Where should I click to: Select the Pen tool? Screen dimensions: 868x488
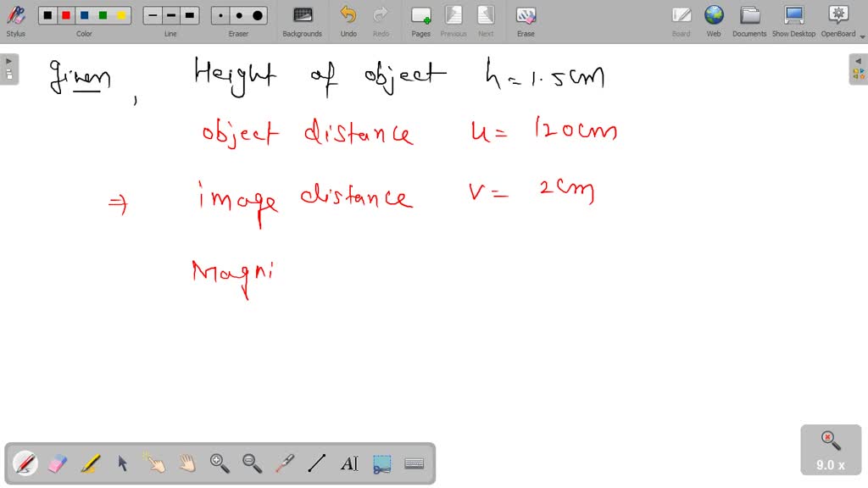24,463
